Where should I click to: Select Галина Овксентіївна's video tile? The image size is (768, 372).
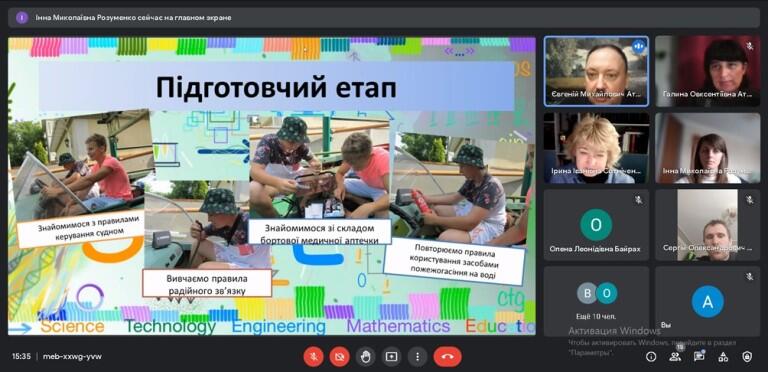(x=708, y=71)
